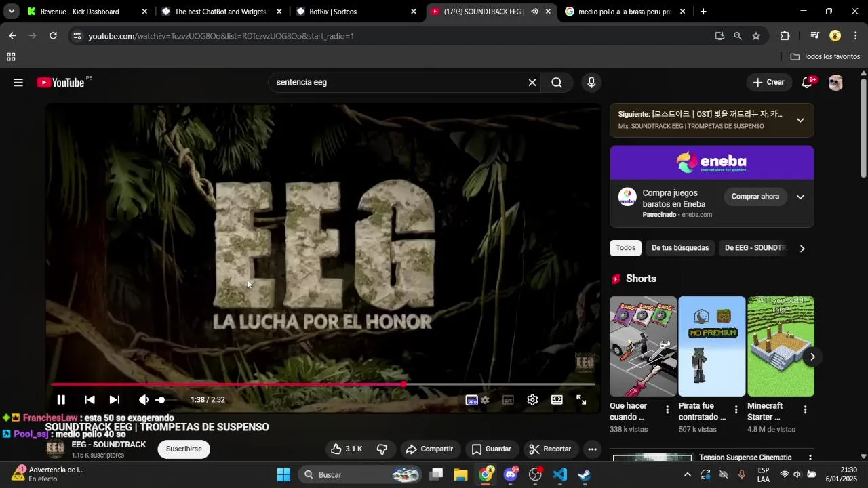Open the account avatar menu

coord(835,83)
